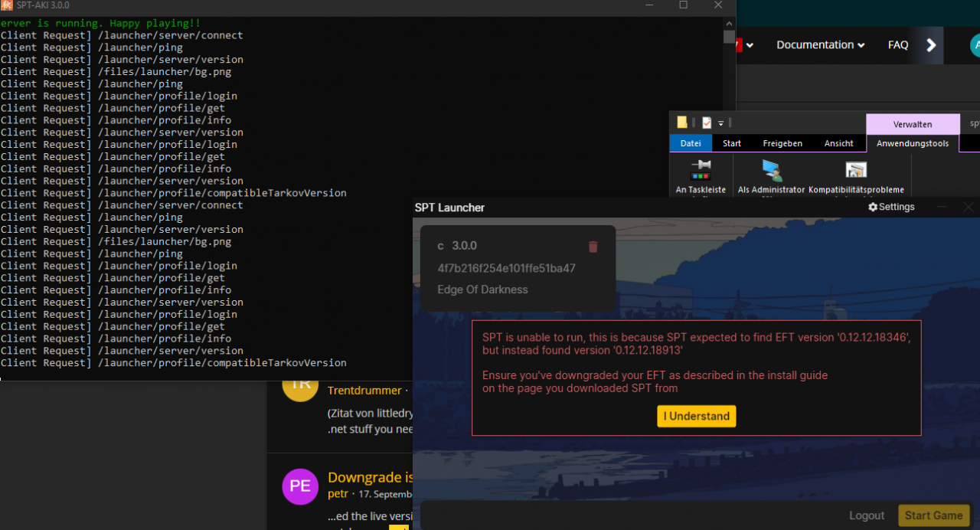Open Settings in SPT Launcher
The height and width of the screenshot is (530, 980).
[891, 207]
